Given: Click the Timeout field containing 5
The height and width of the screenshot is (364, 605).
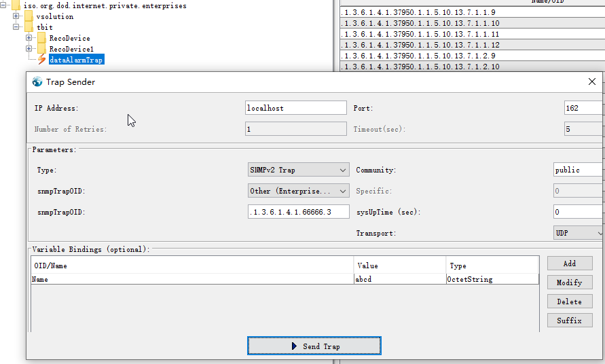Looking at the screenshot, I should coord(583,129).
